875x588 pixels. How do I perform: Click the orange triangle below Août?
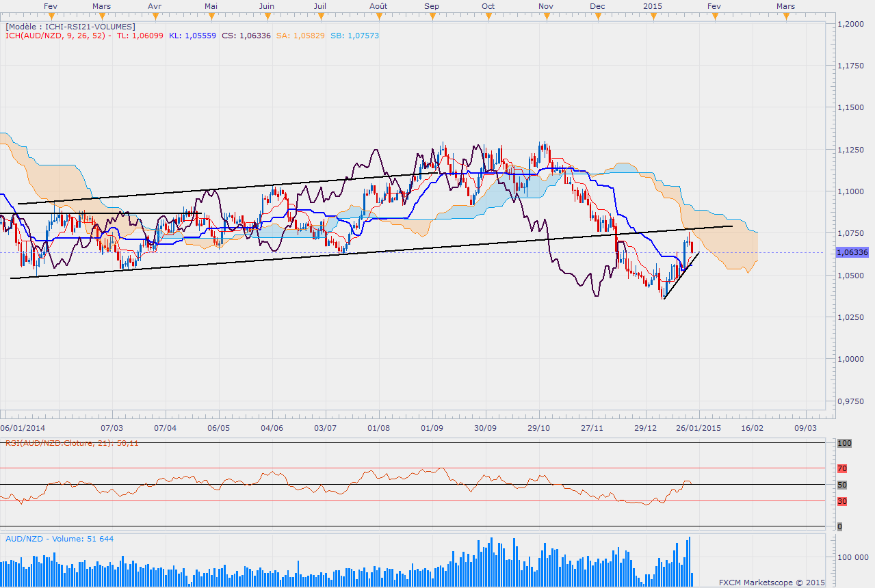pyautogui.click(x=378, y=15)
